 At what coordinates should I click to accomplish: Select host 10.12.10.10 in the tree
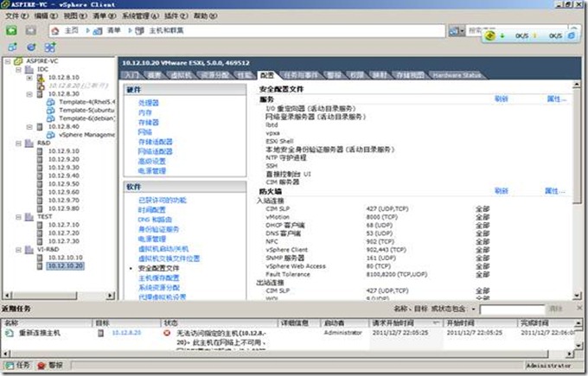point(65,258)
